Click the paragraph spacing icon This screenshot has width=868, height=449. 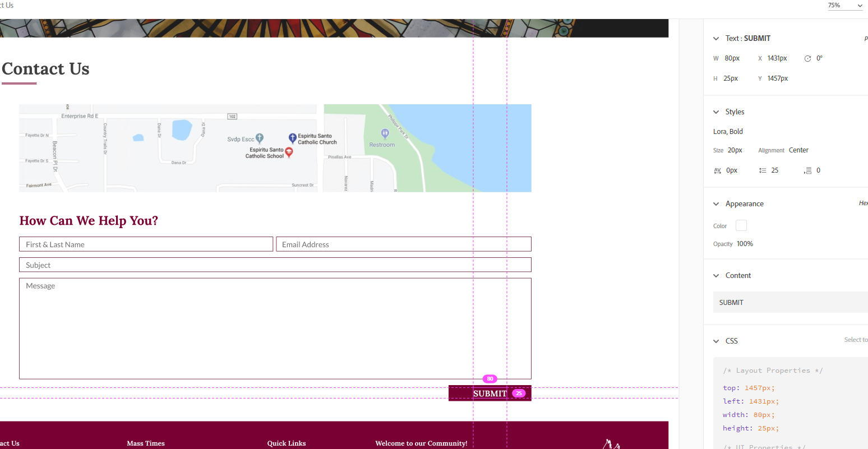click(807, 170)
